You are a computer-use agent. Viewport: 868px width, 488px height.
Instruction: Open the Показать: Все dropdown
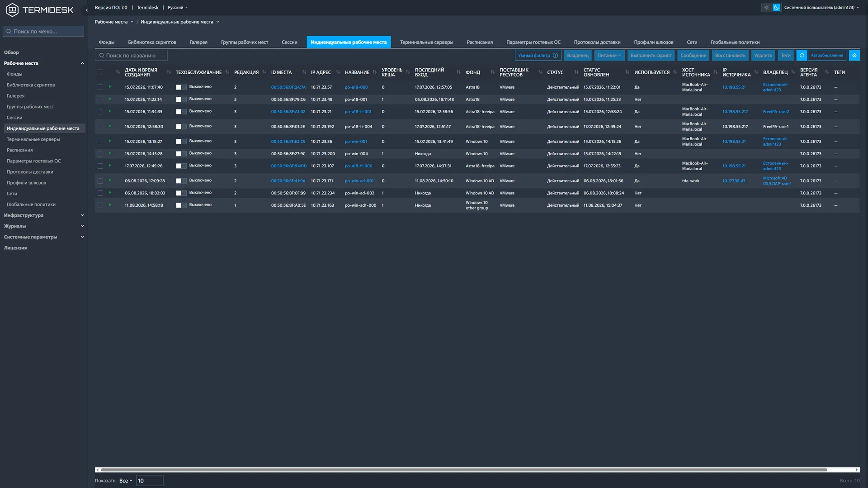click(x=126, y=481)
